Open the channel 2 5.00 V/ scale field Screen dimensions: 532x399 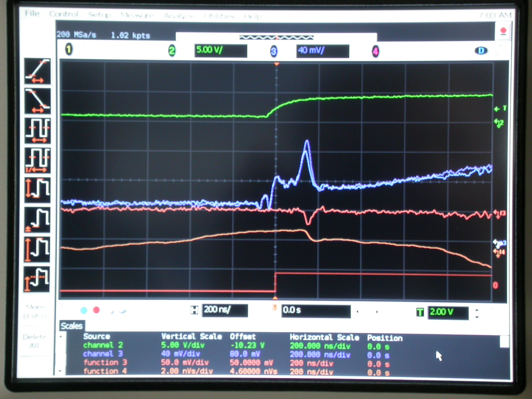point(220,51)
